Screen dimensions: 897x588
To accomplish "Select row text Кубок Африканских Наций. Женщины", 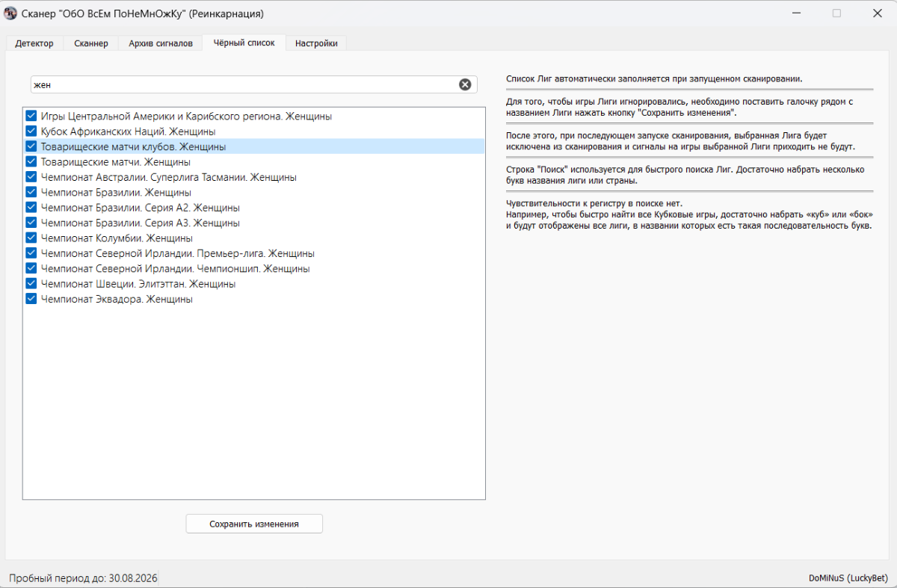I will (129, 131).
